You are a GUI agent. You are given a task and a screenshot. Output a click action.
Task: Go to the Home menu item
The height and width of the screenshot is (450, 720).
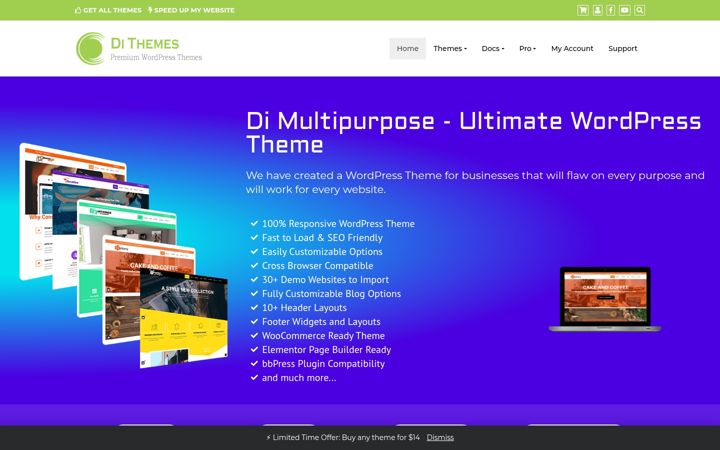tap(407, 49)
